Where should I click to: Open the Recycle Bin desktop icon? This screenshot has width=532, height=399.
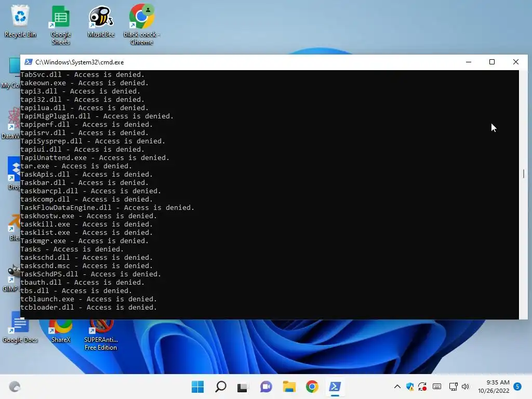[20, 21]
